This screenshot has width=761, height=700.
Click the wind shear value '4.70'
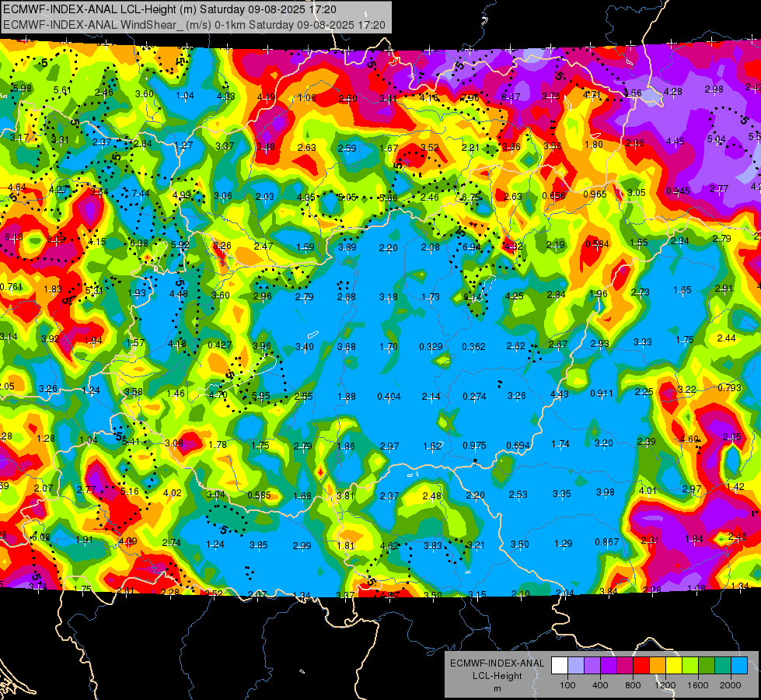click(x=218, y=394)
